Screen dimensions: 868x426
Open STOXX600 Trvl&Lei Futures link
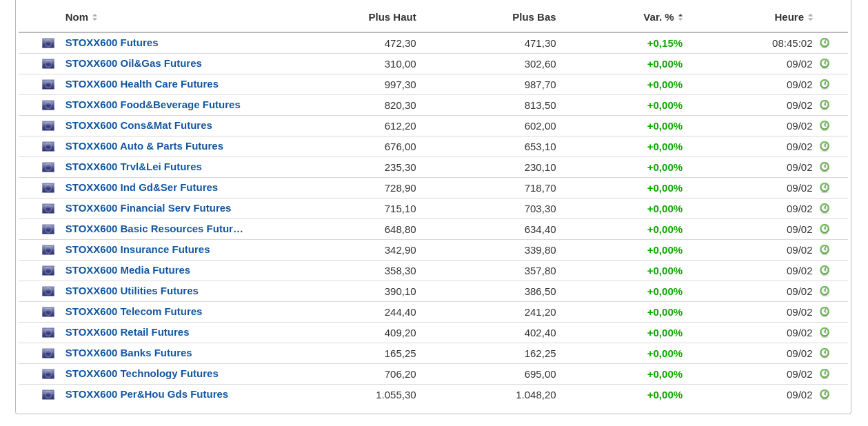coord(133,167)
